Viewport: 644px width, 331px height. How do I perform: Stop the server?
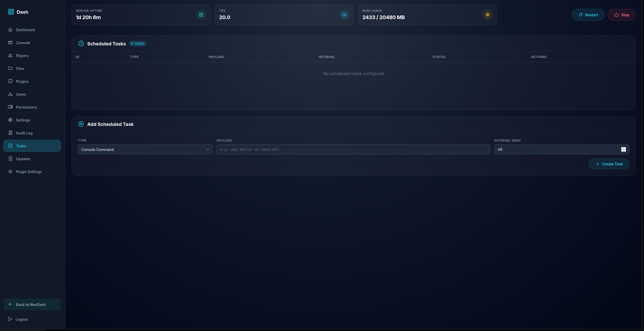pos(622,15)
